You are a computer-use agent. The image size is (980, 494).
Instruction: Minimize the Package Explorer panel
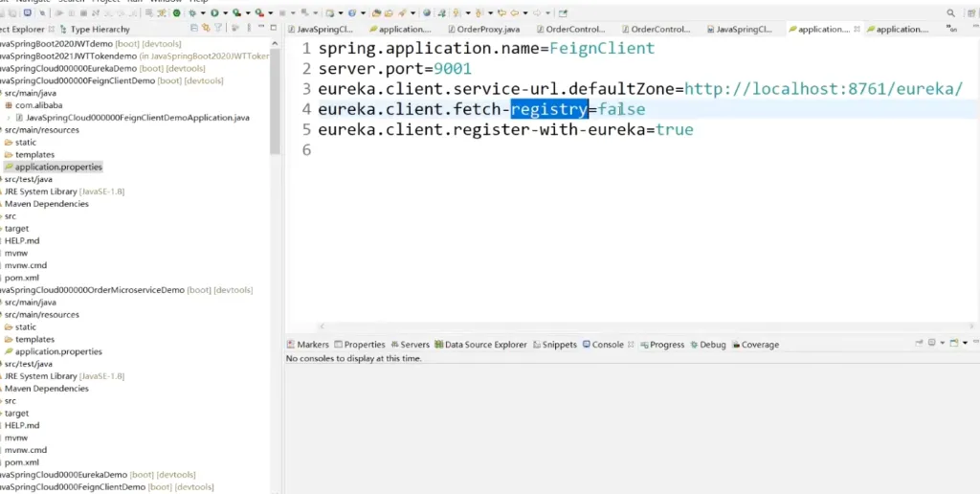(261, 28)
